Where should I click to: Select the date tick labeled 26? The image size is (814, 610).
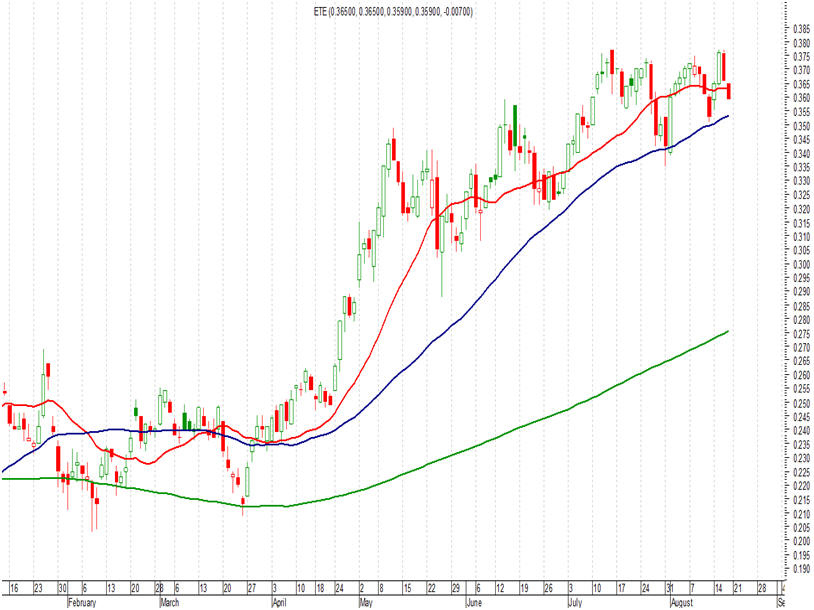tap(548, 589)
